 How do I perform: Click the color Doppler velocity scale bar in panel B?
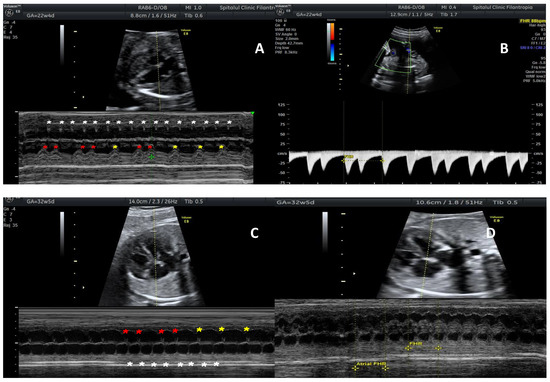[331, 42]
